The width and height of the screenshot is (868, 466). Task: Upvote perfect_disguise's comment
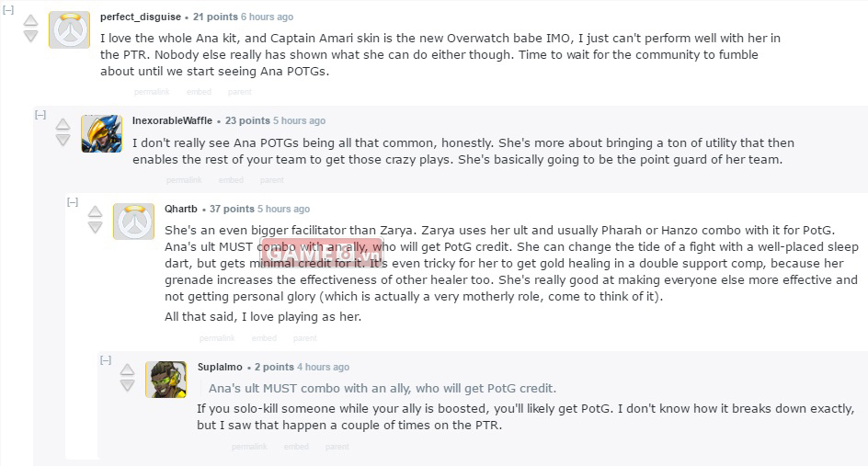click(30, 20)
